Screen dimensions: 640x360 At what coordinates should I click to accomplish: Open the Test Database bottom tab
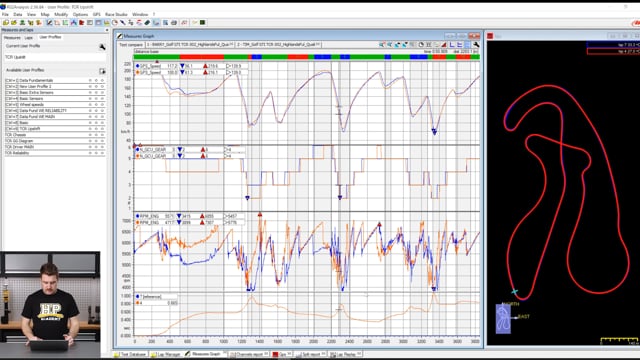131,354
